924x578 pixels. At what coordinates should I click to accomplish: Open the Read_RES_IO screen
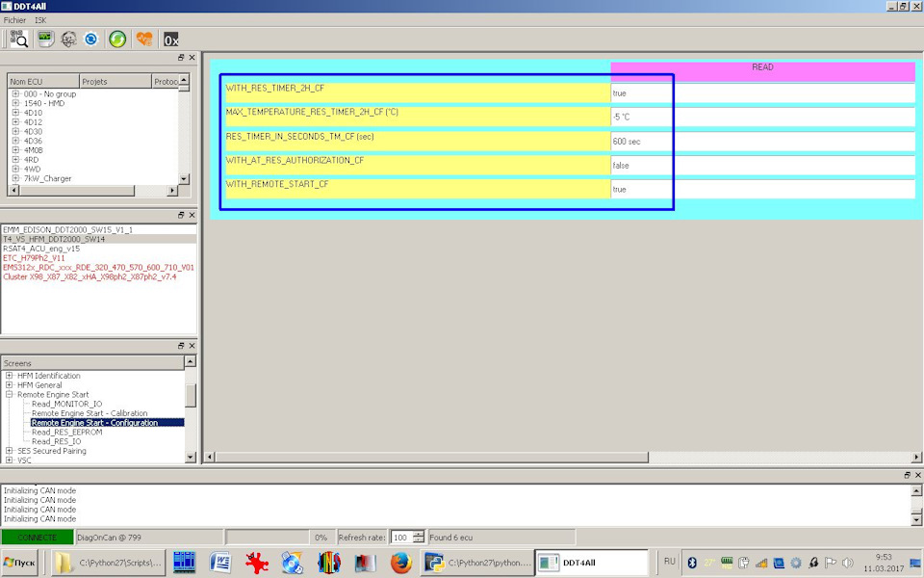pyautogui.click(x=57, y=441)
